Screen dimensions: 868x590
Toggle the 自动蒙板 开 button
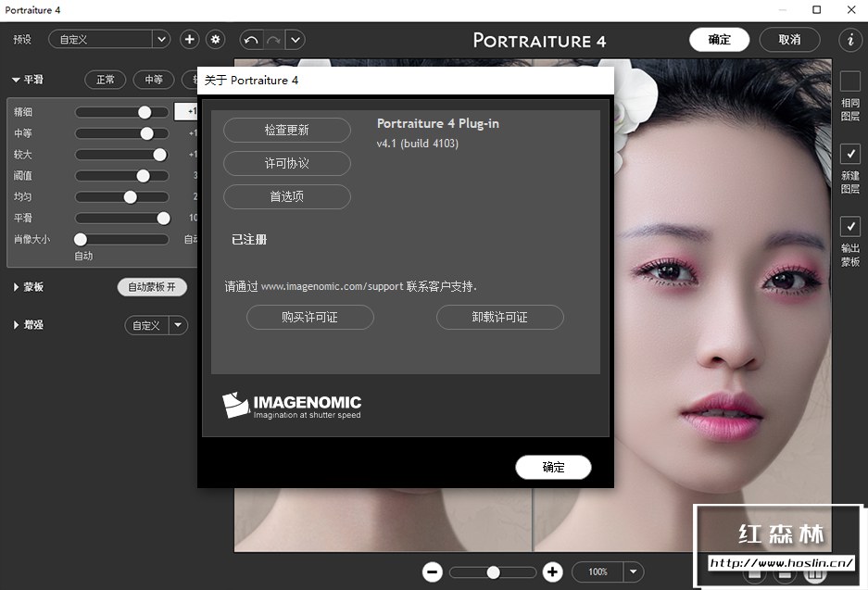click(152, 287)
